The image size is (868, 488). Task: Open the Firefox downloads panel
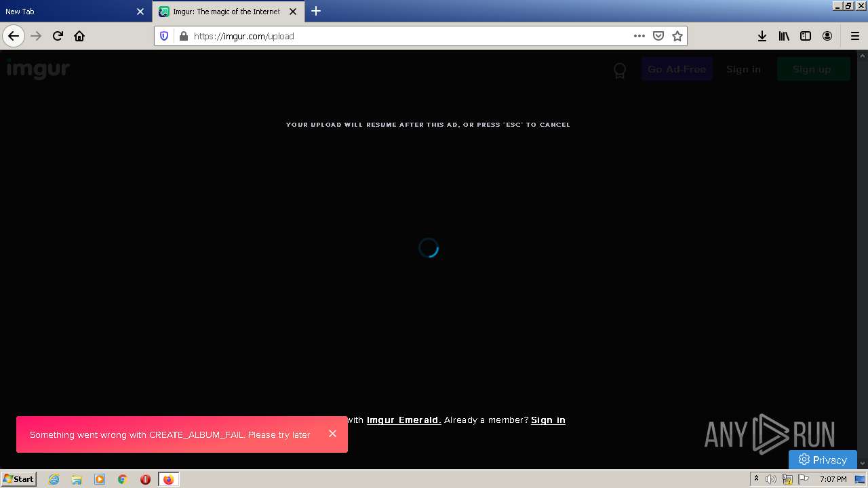point(762,36)
